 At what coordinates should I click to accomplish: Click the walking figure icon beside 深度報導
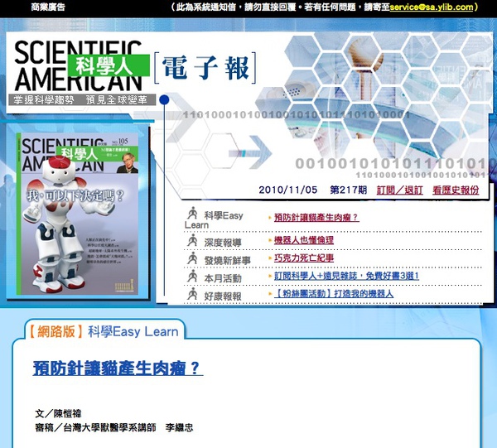pyautogui.click(x=192, y=240)
